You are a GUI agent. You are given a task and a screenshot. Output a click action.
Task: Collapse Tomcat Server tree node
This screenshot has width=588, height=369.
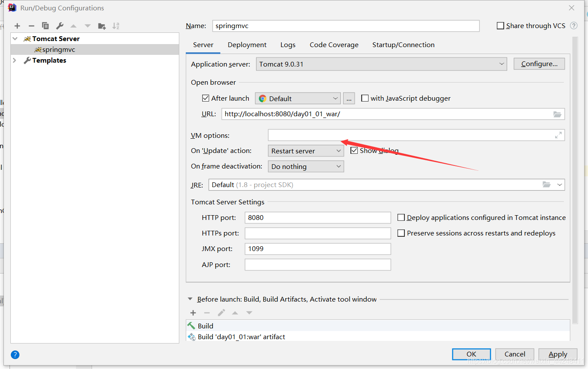[x=15, y=38]
